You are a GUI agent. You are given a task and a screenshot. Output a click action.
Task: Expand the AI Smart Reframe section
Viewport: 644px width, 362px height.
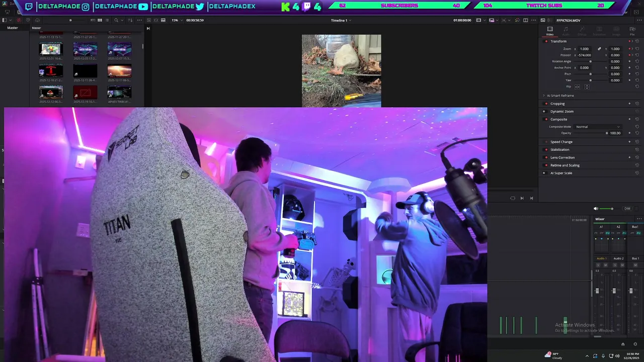(x=543, y=96)
